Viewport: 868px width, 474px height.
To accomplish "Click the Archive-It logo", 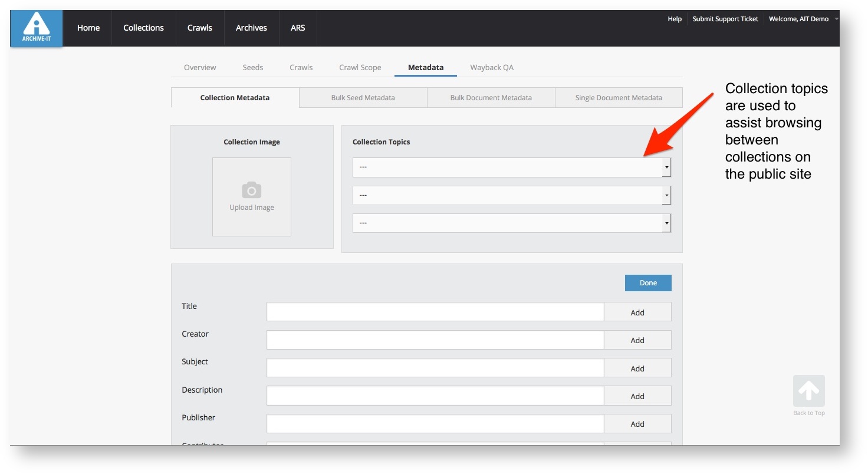I will pyautogui.click(x=37, y=28).
